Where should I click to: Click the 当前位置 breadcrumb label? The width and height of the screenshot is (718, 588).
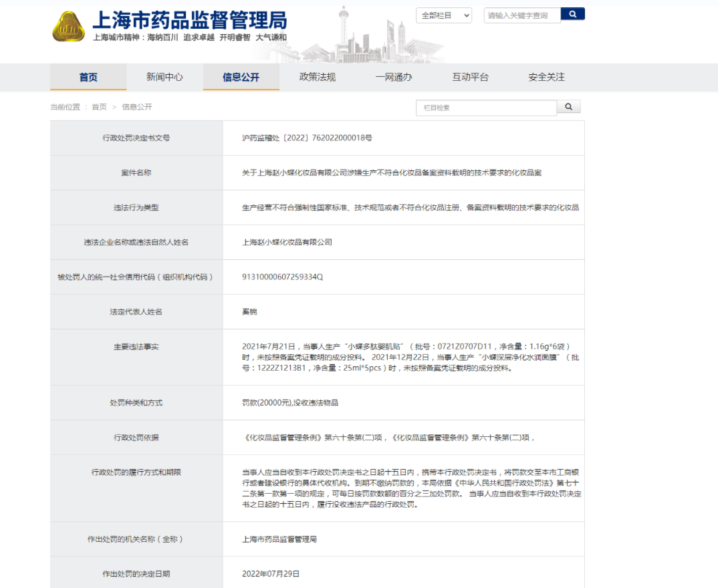[65, 107]
